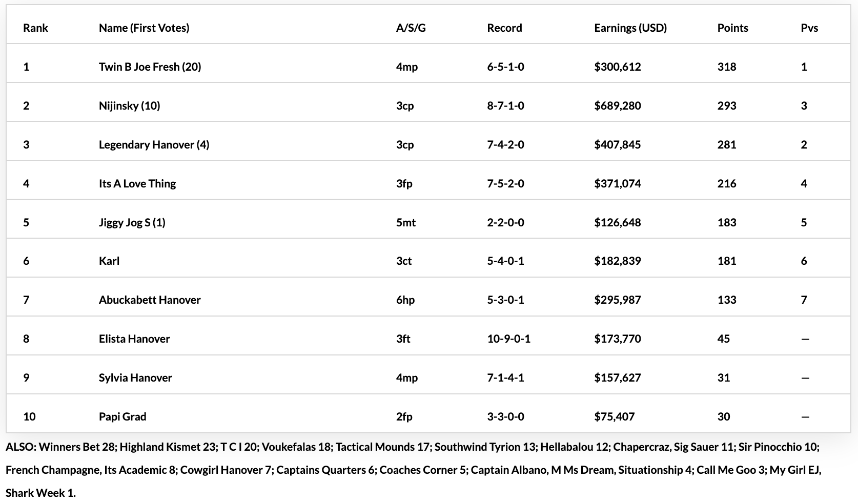
Task: Click Legendary Hanover (4) in the table
Action: pos(154,144)
